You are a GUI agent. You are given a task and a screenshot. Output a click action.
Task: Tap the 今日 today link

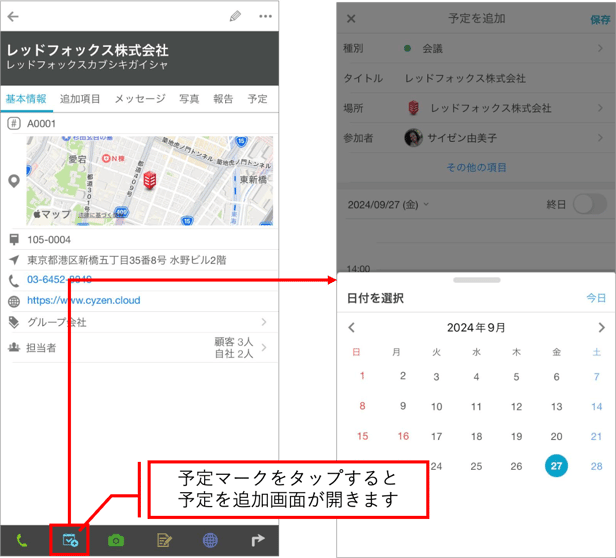[596, 298]
